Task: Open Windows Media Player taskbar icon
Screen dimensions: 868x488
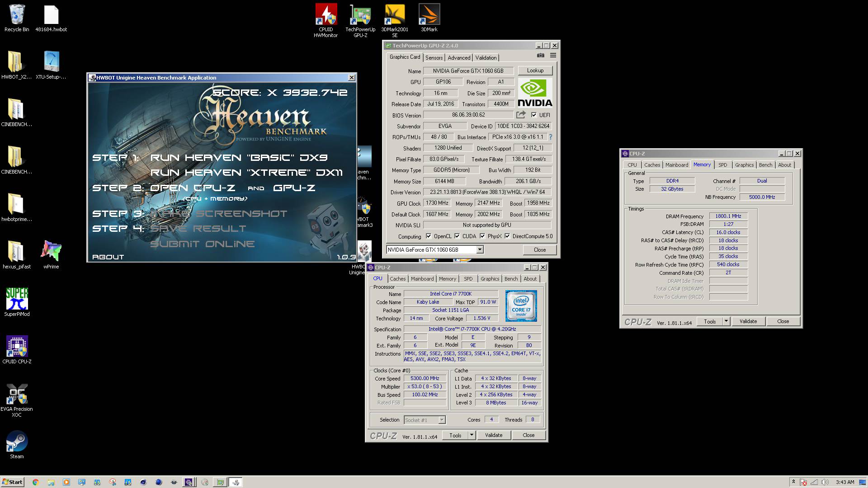Action: [x=66, y=482]
